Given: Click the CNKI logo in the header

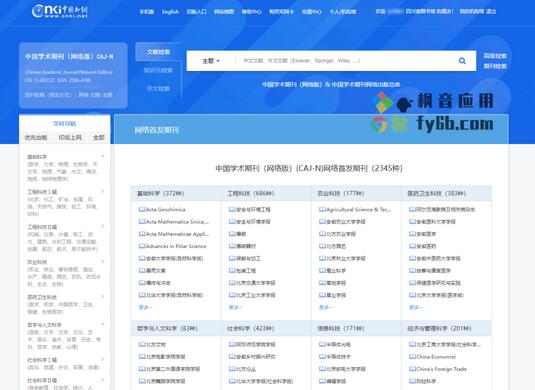Looking at the screenshot, I should pyautogui.click(x=60, y=11).
